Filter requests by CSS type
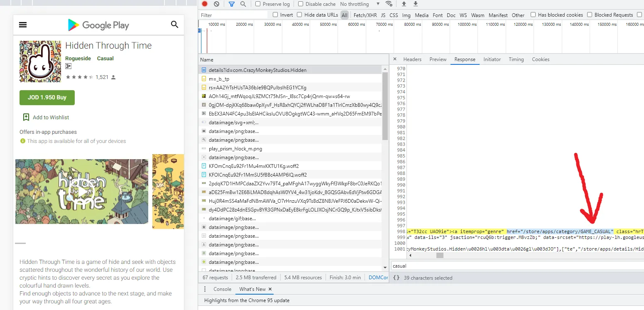This screenshot has height=310, width=644. (x=394, y=15)
